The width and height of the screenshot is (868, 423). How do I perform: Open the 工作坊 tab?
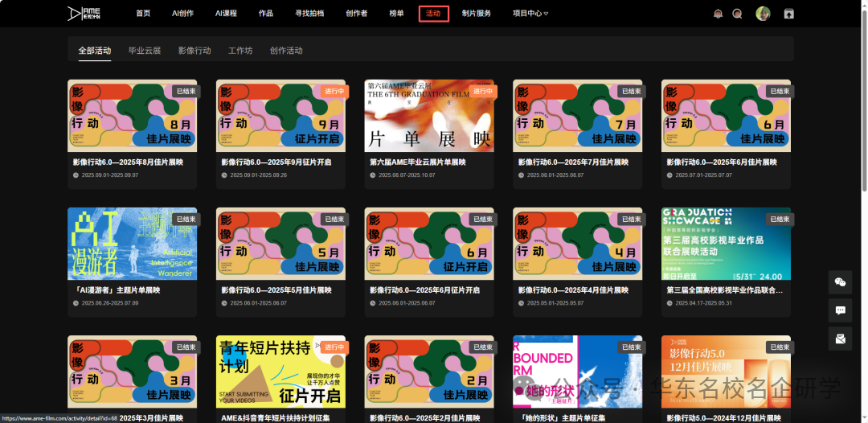point(240,51)
